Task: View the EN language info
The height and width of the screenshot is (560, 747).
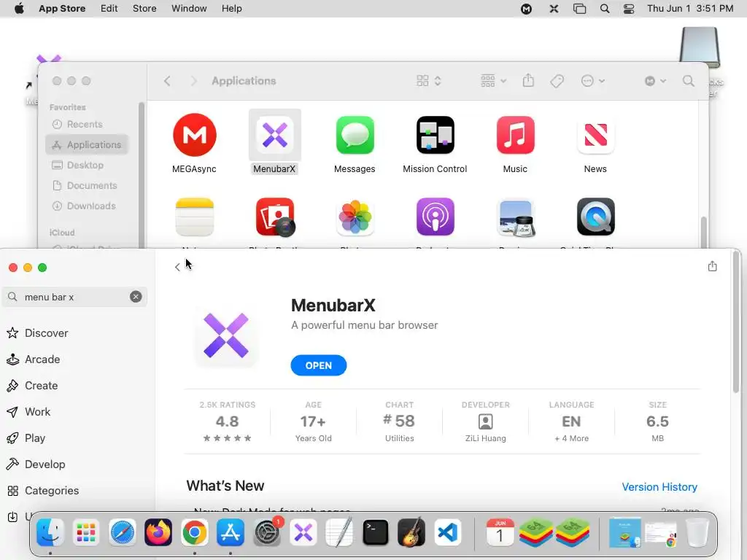Action: click(x=571, y=421)
